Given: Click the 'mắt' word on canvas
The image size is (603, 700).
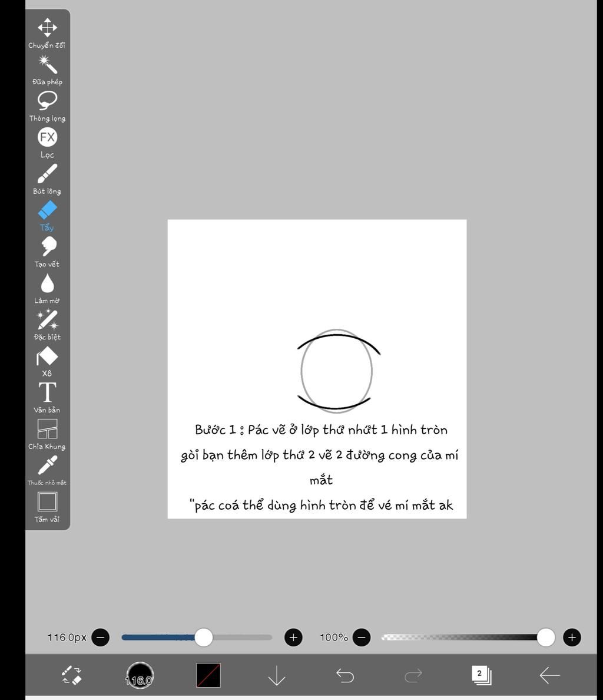Looking at the screenshot, I should click(x=321, y=480).
